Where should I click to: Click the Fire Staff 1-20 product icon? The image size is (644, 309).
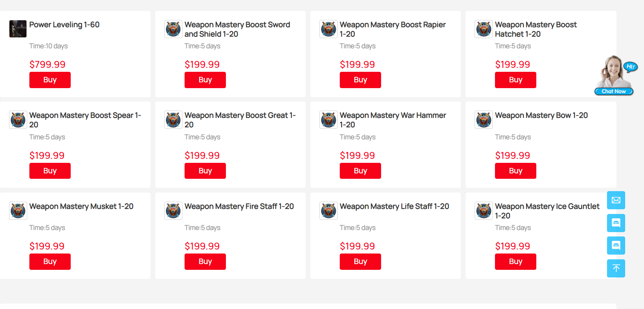tap(173, 211)
